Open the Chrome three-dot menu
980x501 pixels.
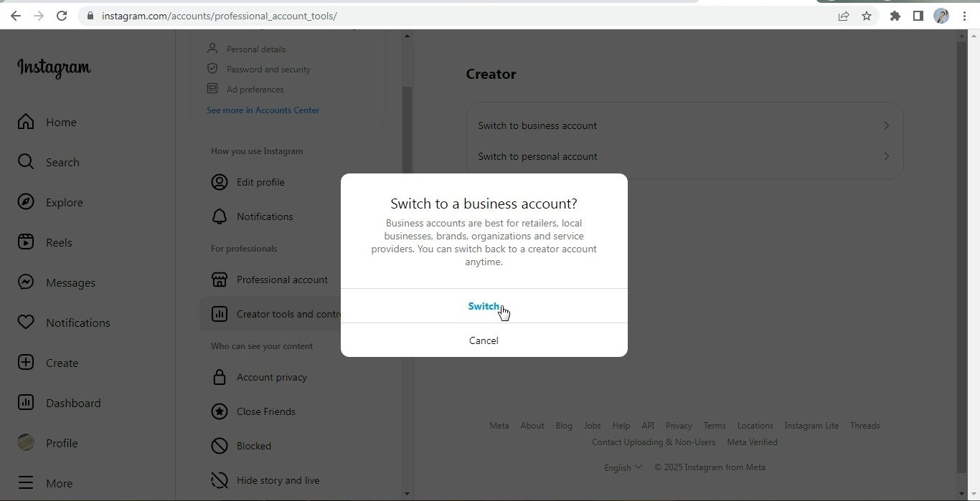click(x=964, y=16)
